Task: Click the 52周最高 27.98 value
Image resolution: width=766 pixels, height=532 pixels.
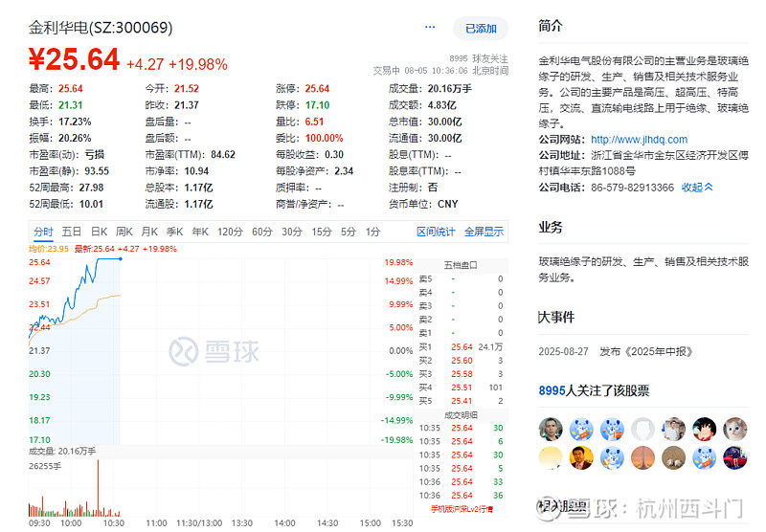Action: [91, 188]
